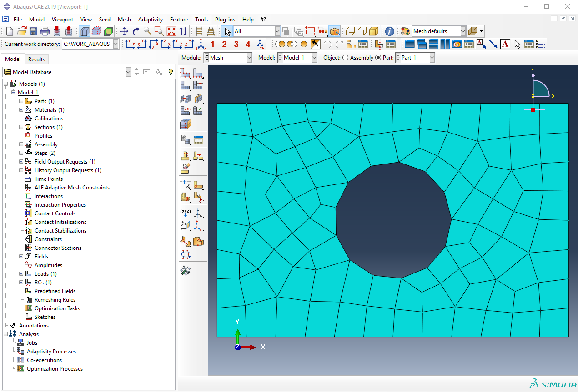This screenshot has width=578, height=392.
Task: Click the Jobs item under Analysis
Action: coord(32,343)
